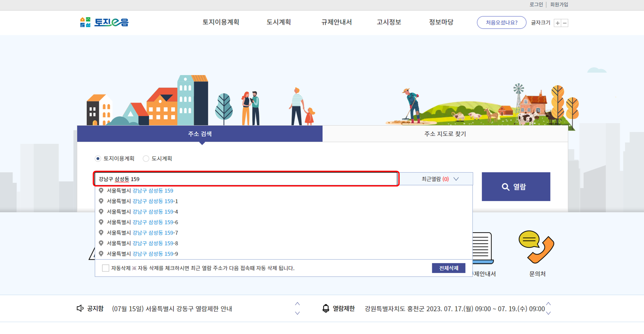The height and width of the screenshot is (334, 644).
Task: Click the pin icon beside 삼성동 159-7
Action: click(x=101, y=233)
